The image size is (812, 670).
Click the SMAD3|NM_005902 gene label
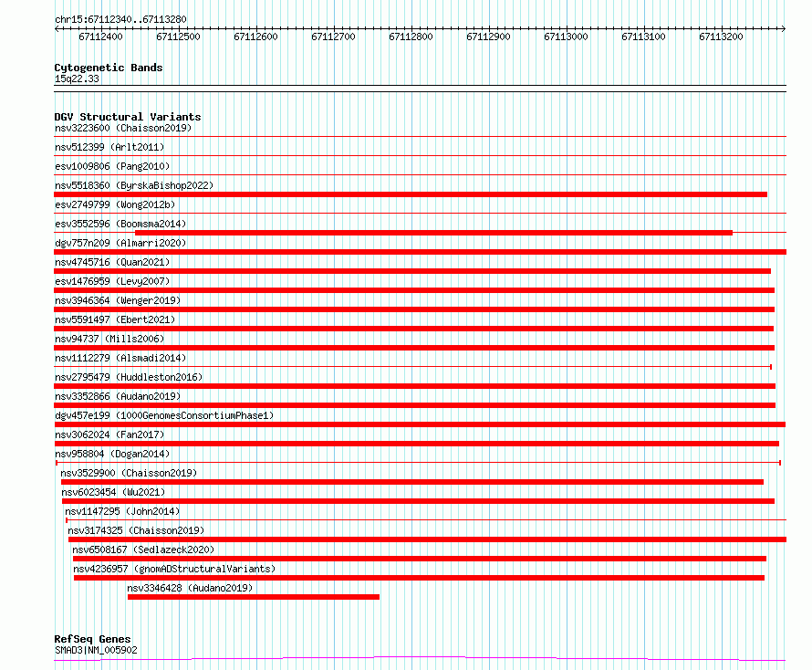point(96,650)
